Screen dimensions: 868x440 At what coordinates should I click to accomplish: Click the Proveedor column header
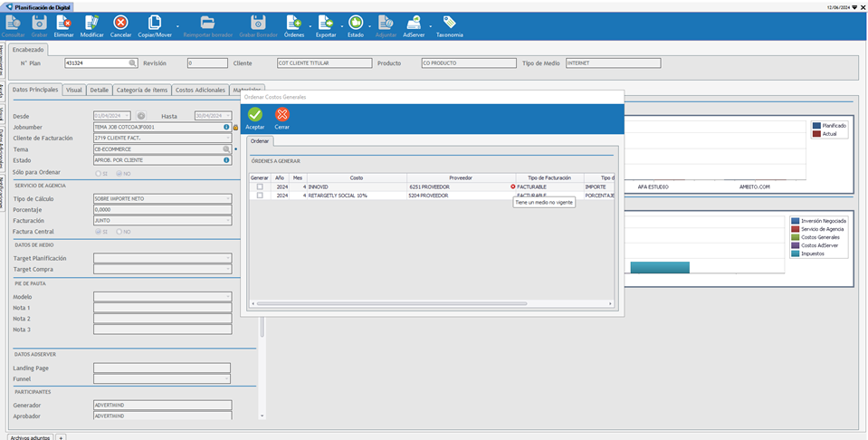click(461, 177)
